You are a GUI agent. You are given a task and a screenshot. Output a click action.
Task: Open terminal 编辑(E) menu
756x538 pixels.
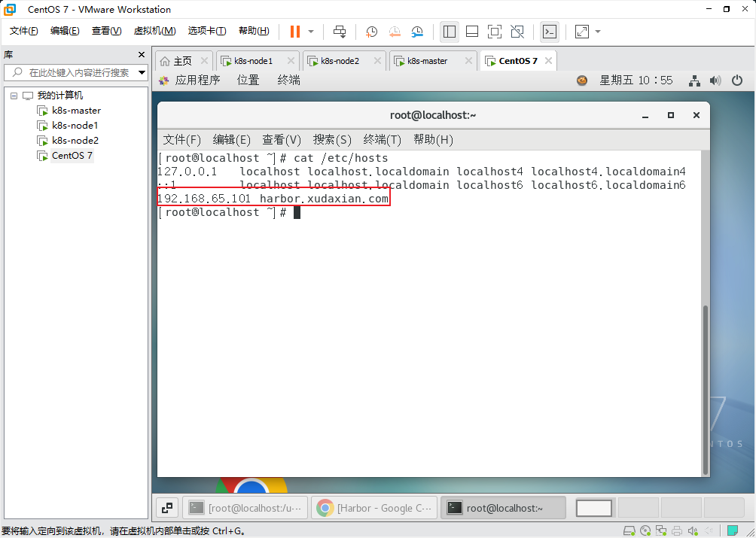tap(232, 140)
